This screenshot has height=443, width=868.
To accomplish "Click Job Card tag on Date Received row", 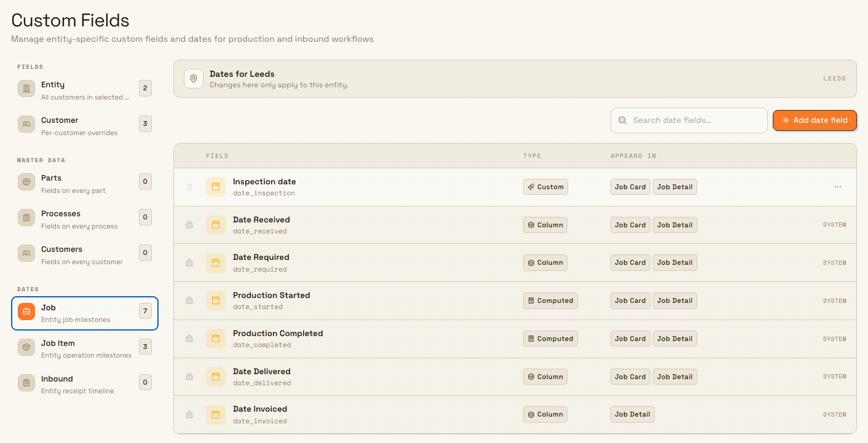I will pos(630,225).
